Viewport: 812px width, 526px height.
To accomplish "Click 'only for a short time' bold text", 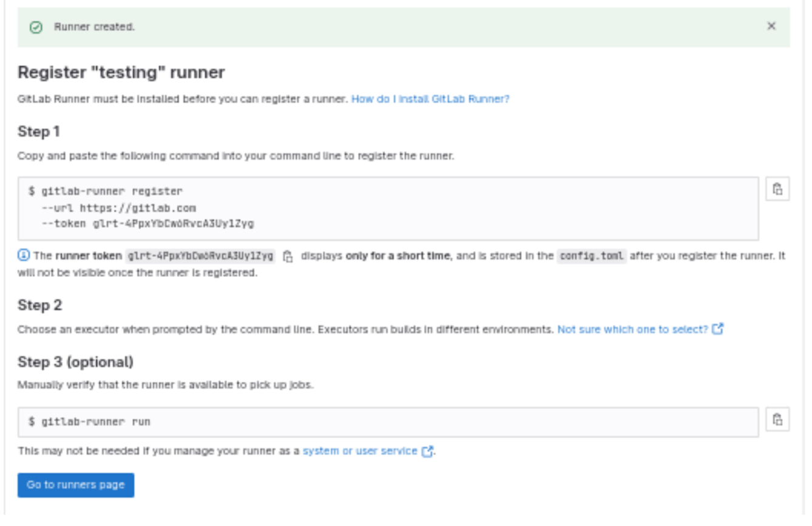I will click(398, 256).
